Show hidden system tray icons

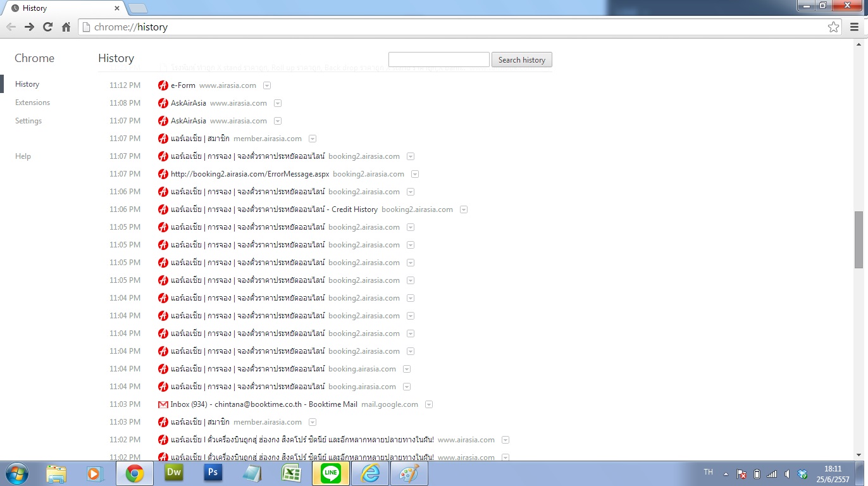[x=726, y=474]
